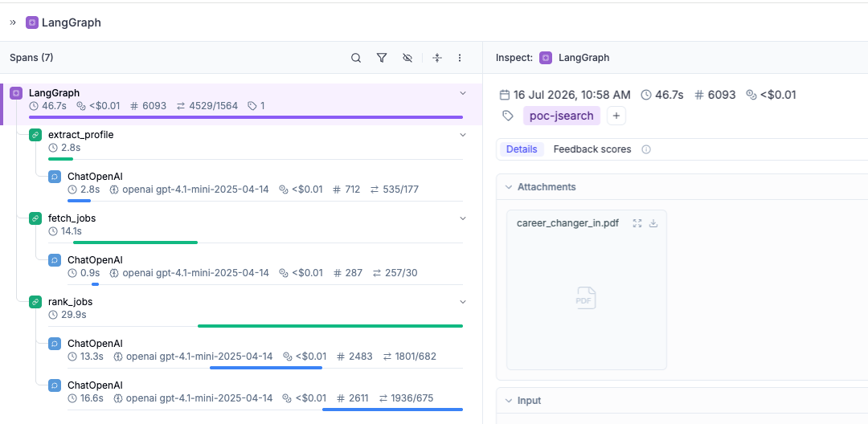Collapse the fetch_jobs span chevron

pyautogui.click(x=464, y=218)
